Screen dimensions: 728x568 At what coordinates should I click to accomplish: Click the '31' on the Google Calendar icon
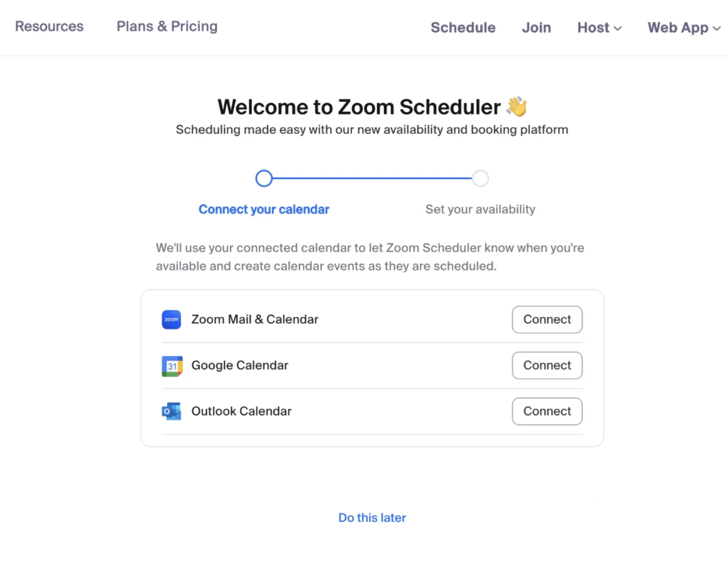(172, 366)
